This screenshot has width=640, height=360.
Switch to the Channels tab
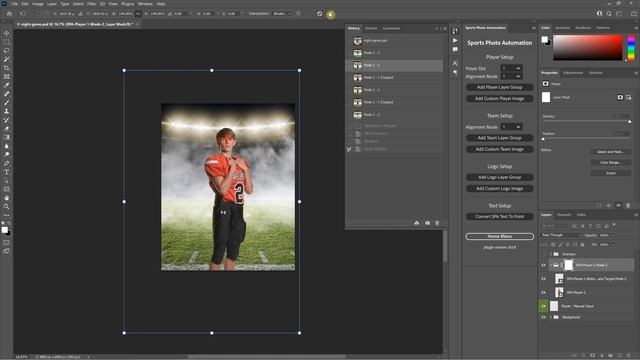point(564,215)
